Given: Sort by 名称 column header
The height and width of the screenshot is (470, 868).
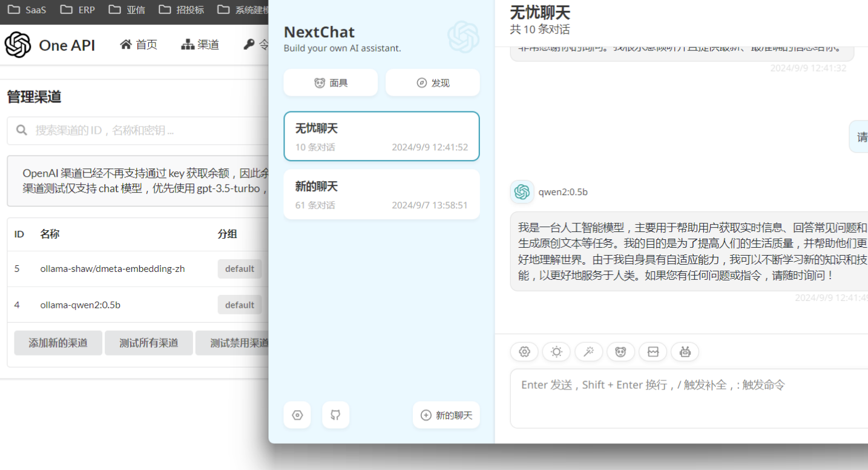Looking at the screenshot, I should click(x=50, y=234).
